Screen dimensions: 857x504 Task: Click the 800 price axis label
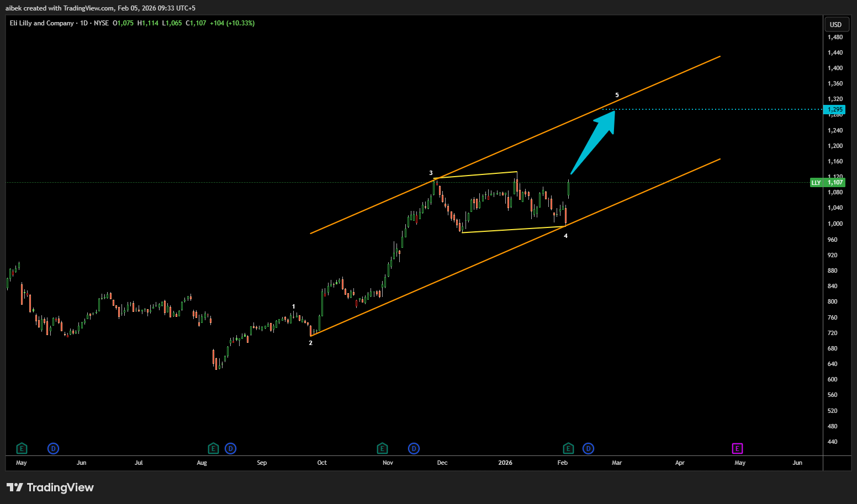coord(833,302)
